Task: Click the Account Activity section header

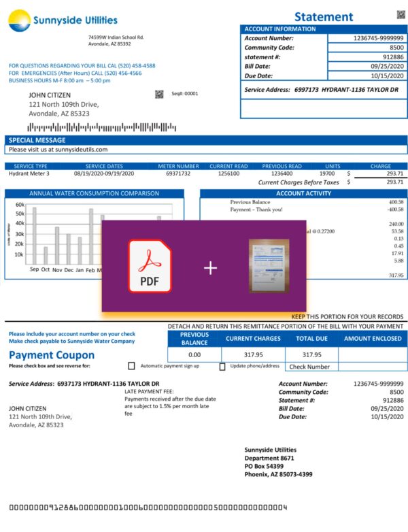Action: 303,193
